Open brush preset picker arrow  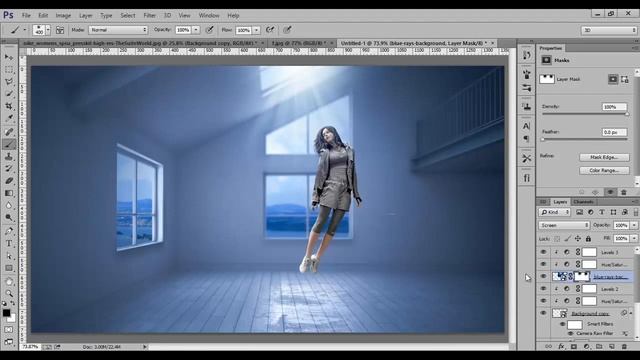pos(48,30)
